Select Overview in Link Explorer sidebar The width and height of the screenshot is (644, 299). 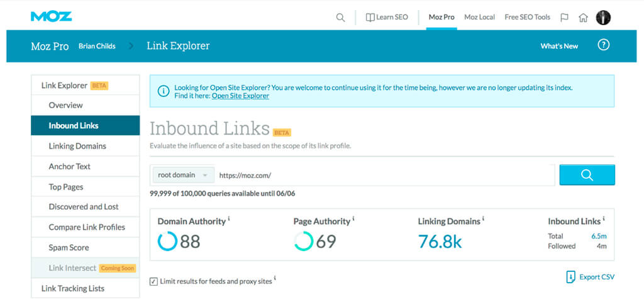point(86,105)
